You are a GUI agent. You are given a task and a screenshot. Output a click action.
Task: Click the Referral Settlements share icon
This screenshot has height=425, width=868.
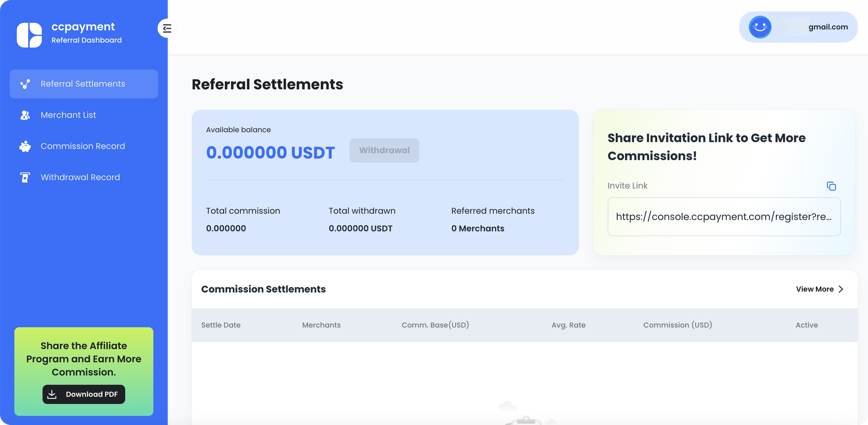tap(25, 84)
